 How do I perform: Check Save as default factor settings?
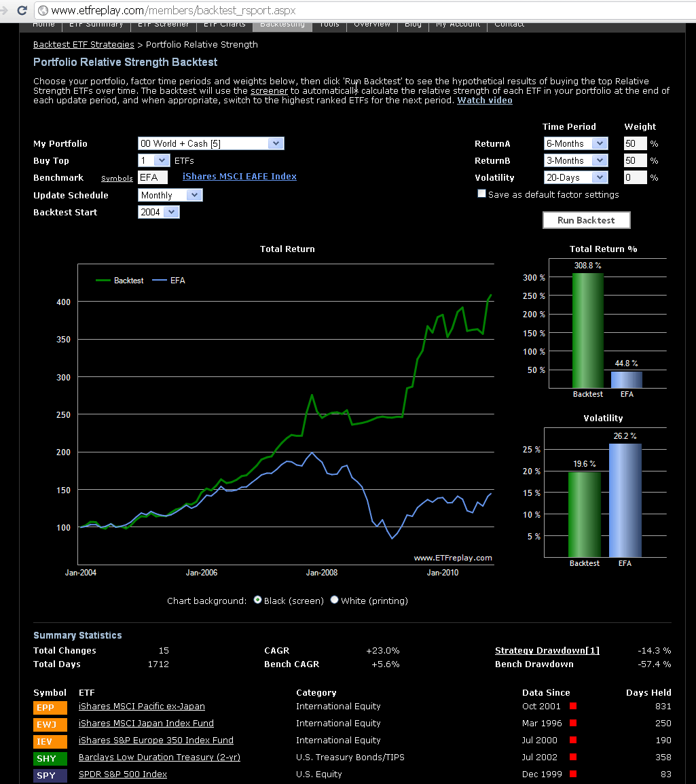click(481, 194)
